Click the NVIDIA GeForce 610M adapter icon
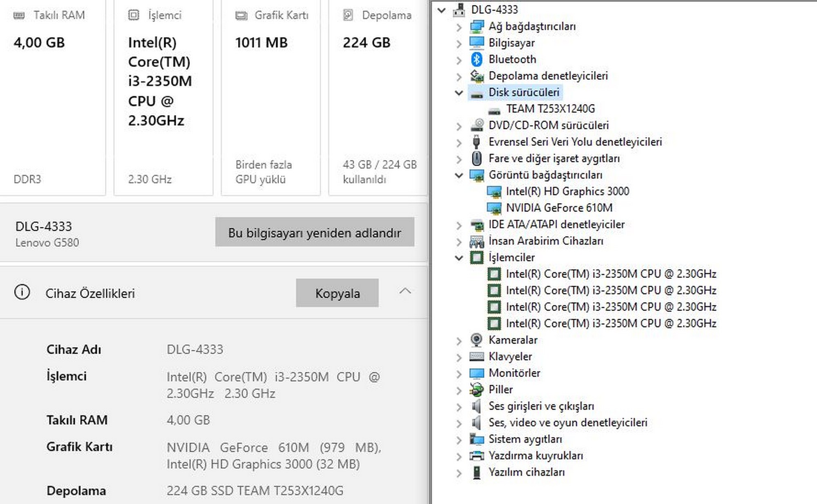This screenshot has width=817, height=504. 494,208
